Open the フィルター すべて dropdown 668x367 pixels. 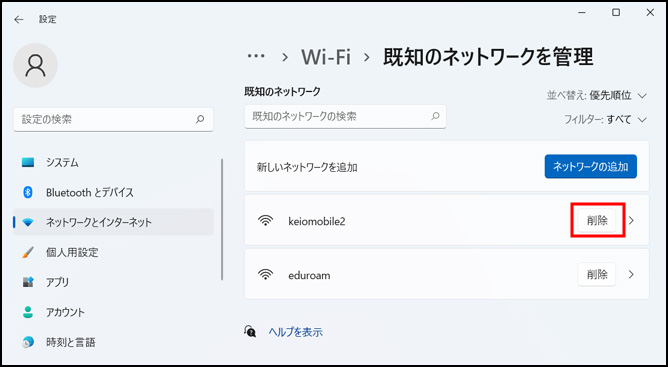(x=605, y=120)
